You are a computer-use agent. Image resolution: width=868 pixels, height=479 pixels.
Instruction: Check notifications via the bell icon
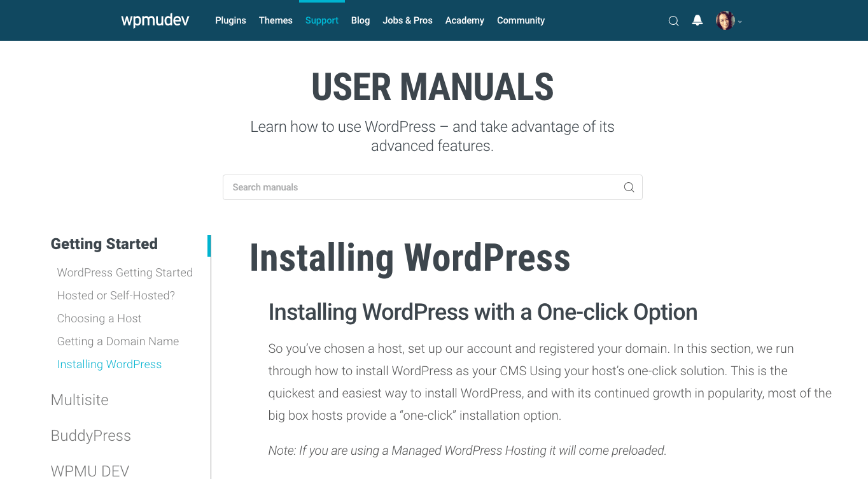[697, 20]
